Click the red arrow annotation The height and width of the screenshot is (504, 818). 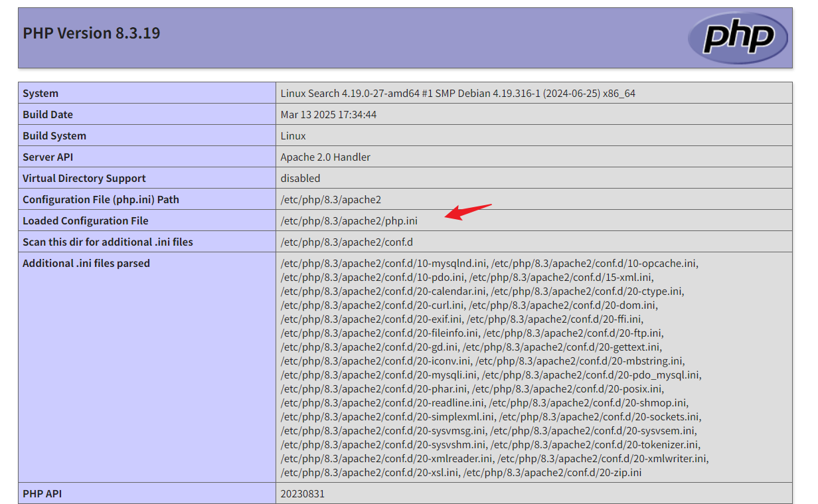467,212
